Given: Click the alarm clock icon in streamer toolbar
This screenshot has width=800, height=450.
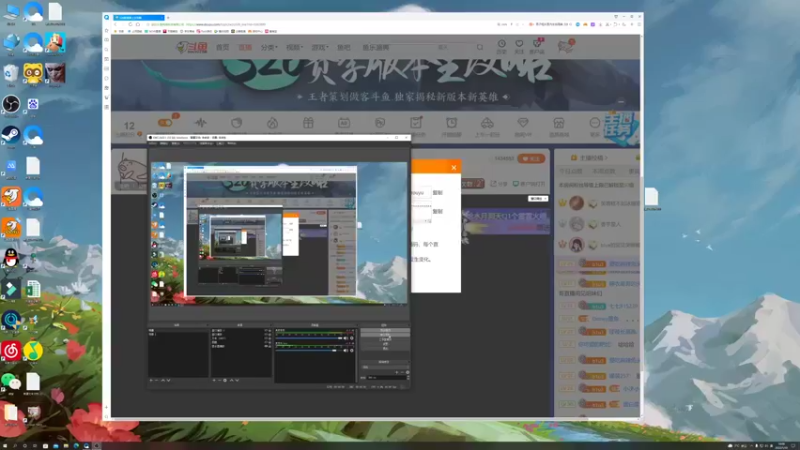Looking at the screenshot, I should [452, 123].
